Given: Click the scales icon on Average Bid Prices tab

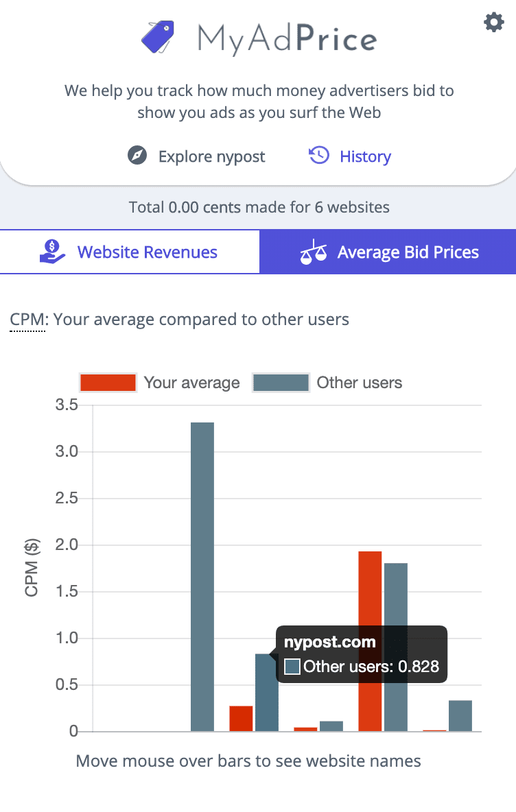Looking at the screenshot, I should pyautogui.click(x=314, y=252).
